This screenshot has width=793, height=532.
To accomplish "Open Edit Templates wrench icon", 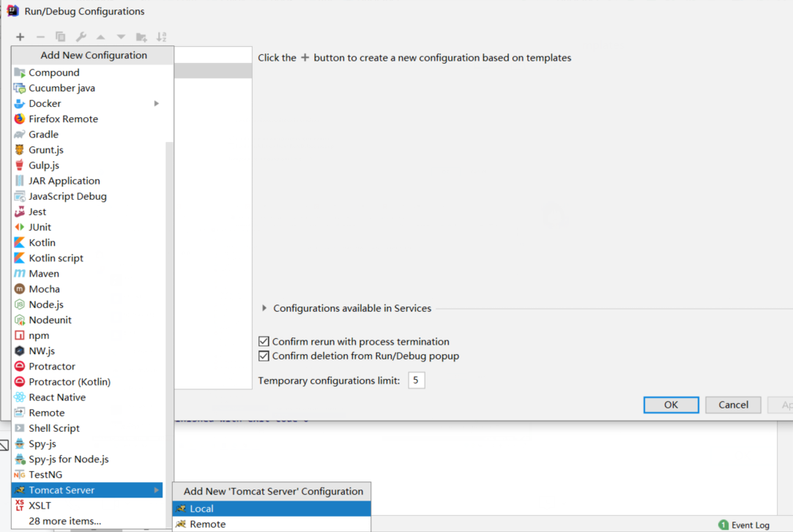I will [81, 37].
